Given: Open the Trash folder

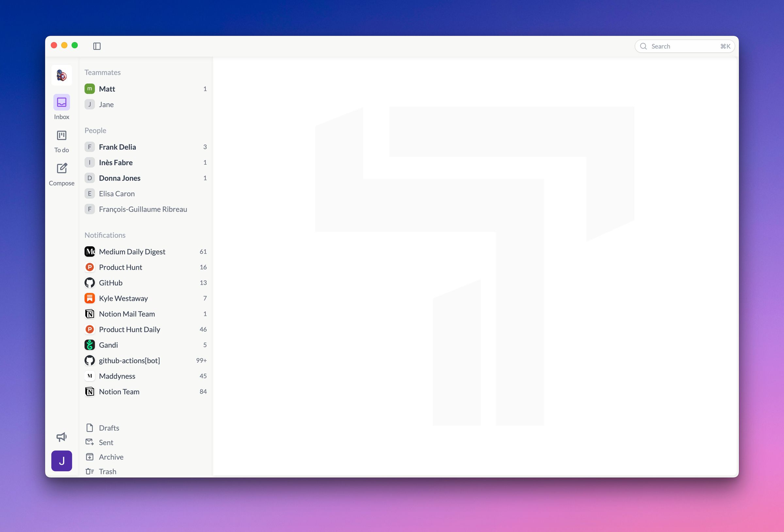Looking at the screenshot, I should tap(107, 471).
